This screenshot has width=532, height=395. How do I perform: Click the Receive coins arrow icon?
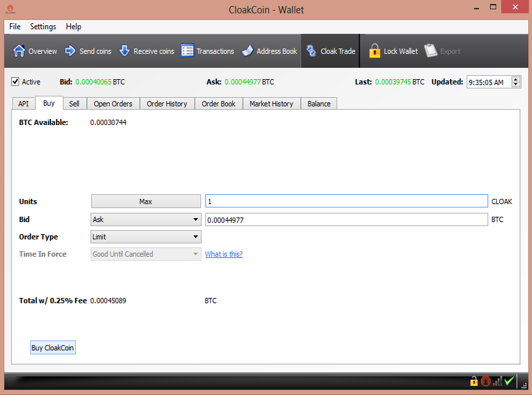pyautogui.click(x=124, y=51)
